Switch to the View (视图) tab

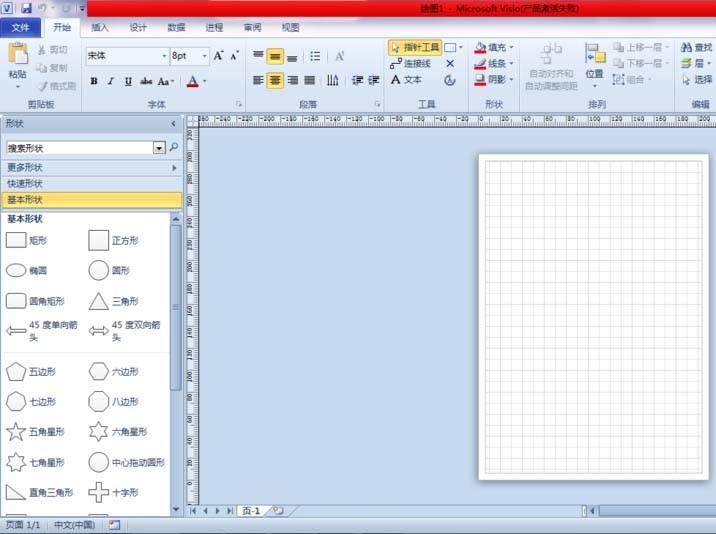tap(290, 28)
